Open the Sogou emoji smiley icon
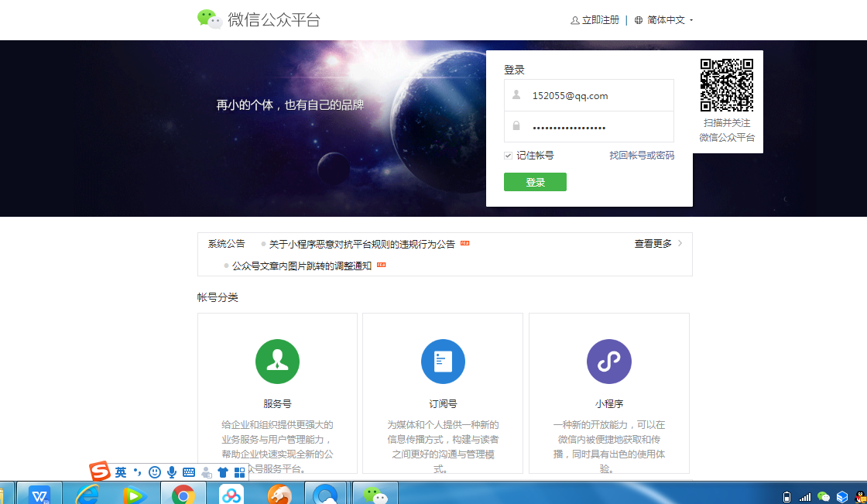 [155, 472]
